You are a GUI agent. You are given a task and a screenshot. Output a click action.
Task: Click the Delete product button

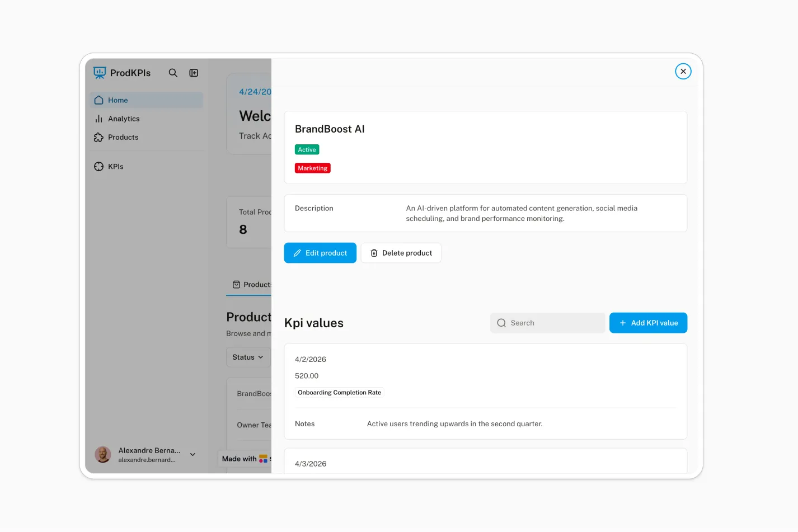(x=401, y=253)
